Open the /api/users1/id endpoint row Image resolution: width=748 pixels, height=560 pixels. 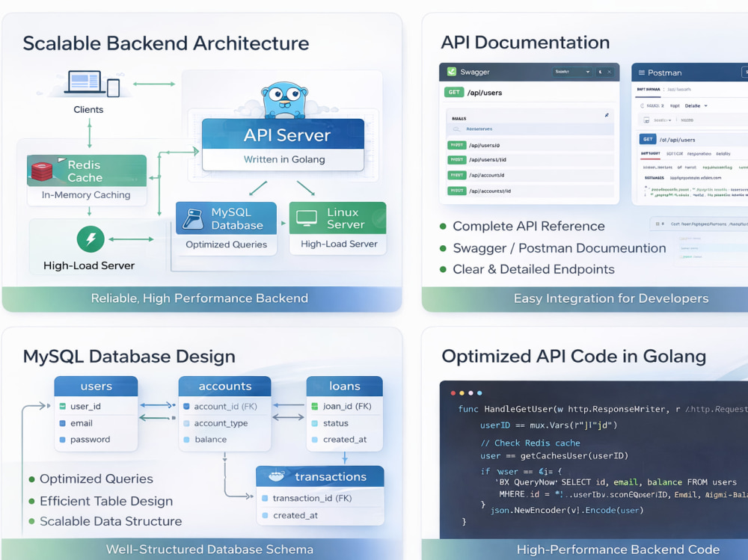(530, 160)
